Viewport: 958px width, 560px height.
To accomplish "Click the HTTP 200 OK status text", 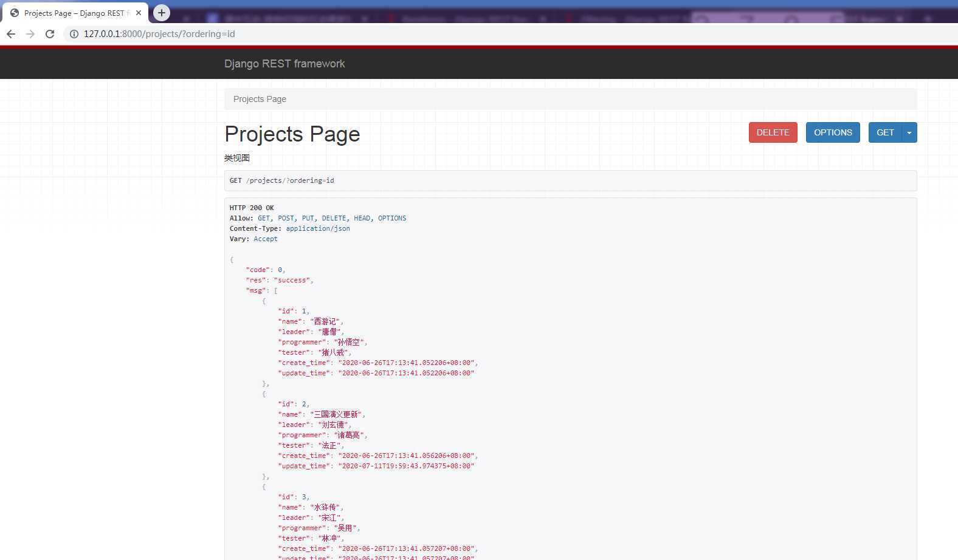I will [252, 208].
